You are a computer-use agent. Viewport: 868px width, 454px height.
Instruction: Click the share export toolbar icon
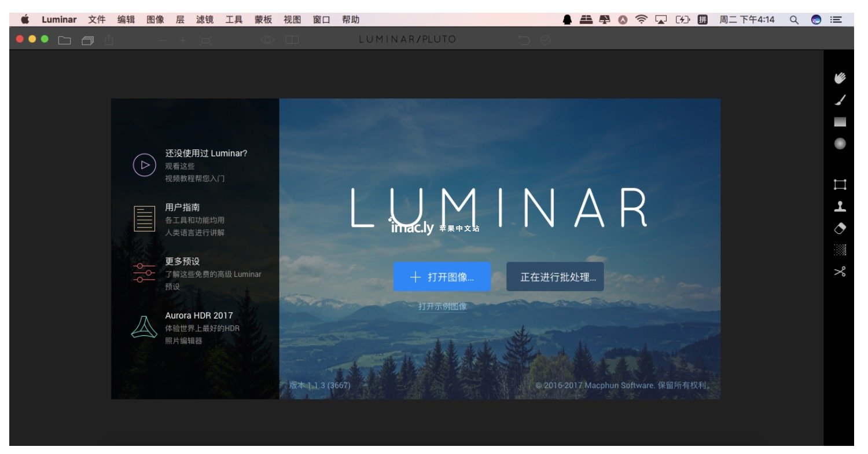pyautogui.click(x=109, y=39)
